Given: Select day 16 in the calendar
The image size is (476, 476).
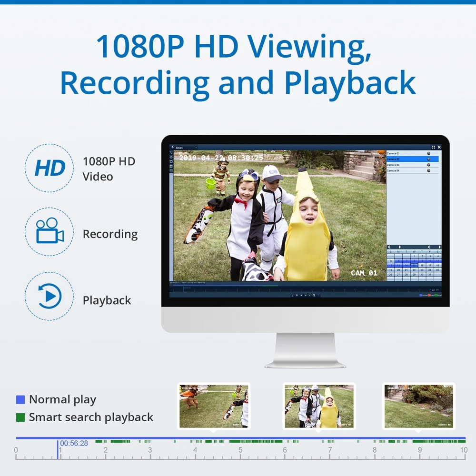Looking at the screenshot, I should pos(422,265).
